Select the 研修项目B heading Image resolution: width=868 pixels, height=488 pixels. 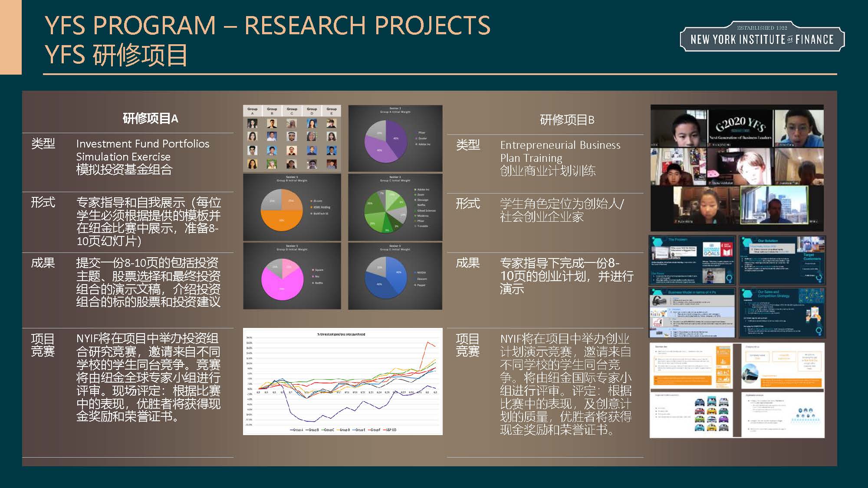click(567, 120)
